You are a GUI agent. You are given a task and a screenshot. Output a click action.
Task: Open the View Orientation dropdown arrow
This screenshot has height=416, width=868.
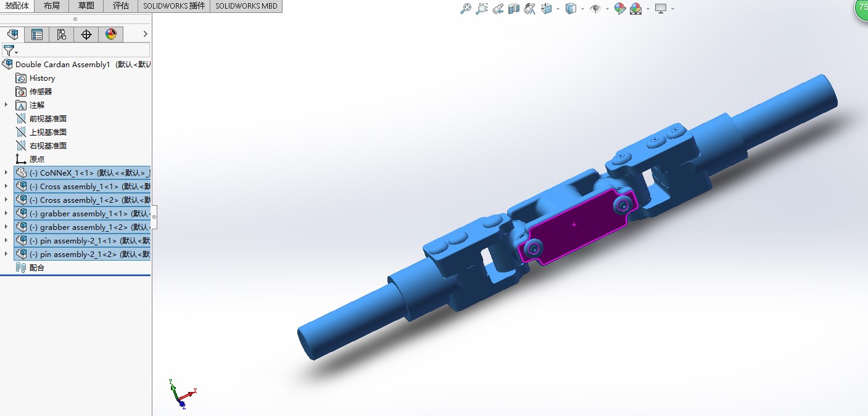[558, 9]
